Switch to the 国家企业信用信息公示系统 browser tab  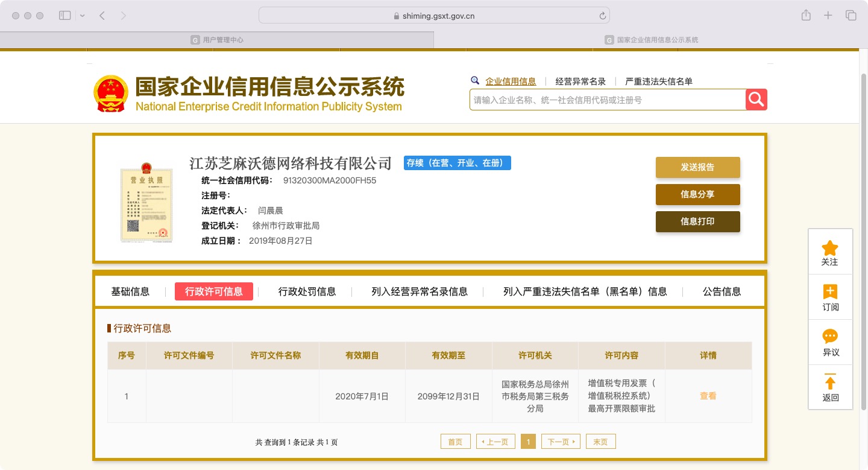(651, 40)
